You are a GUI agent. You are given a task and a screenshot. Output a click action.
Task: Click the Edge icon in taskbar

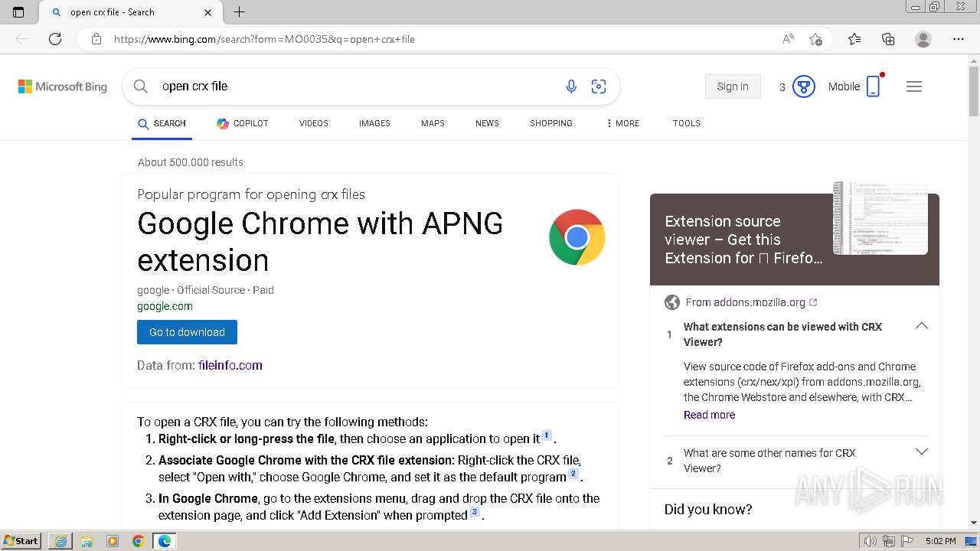tap(165, 541)
